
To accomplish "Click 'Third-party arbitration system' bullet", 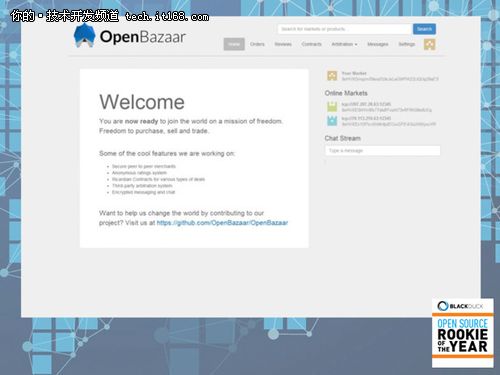I will coord(142,186).
